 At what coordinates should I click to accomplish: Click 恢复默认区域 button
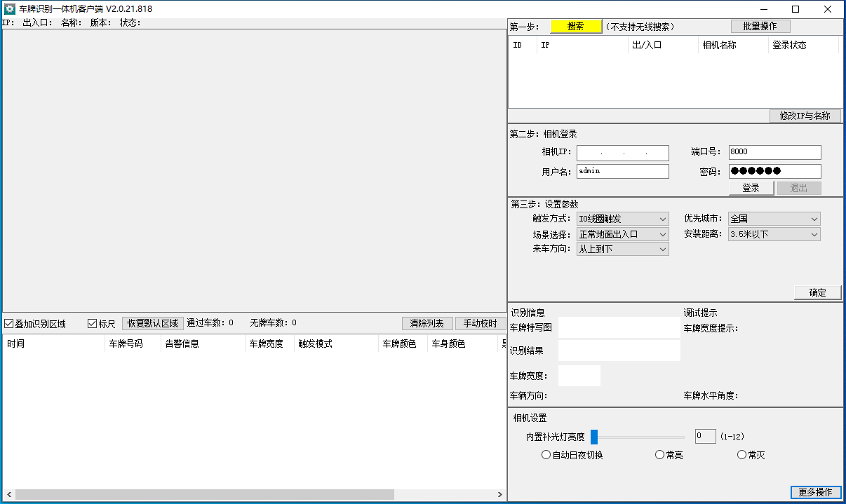pos(153,323)
